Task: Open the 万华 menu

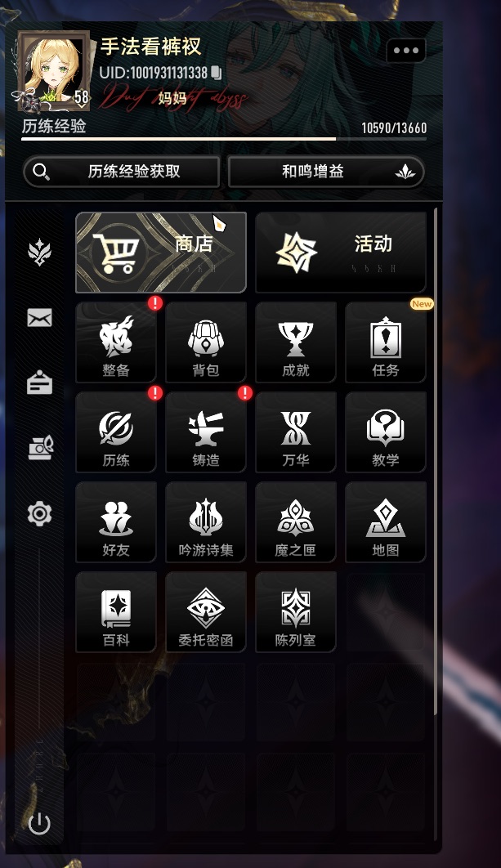Action: pyautogui.click(x=296, y=432)
